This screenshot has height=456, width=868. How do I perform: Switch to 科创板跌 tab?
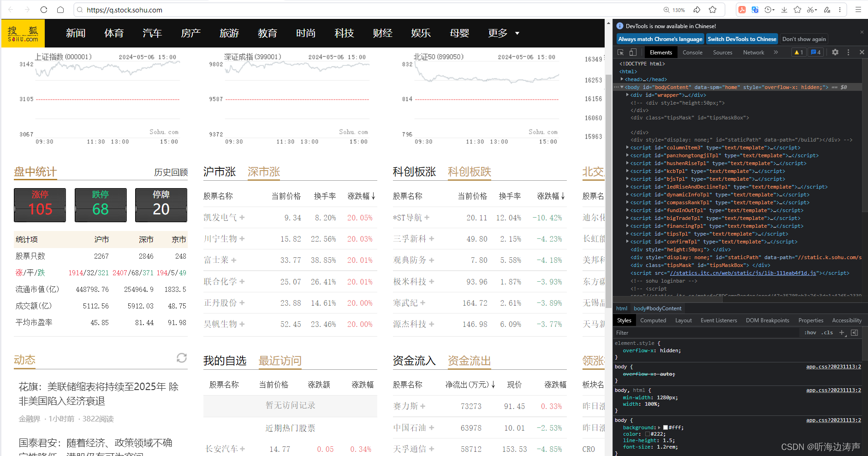pos(470,172)
